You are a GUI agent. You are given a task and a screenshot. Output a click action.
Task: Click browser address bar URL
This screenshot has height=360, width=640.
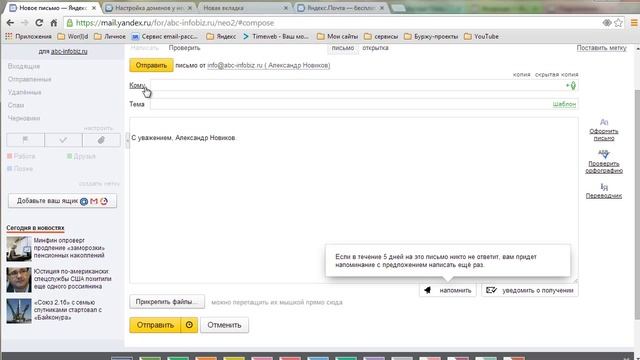175,23
